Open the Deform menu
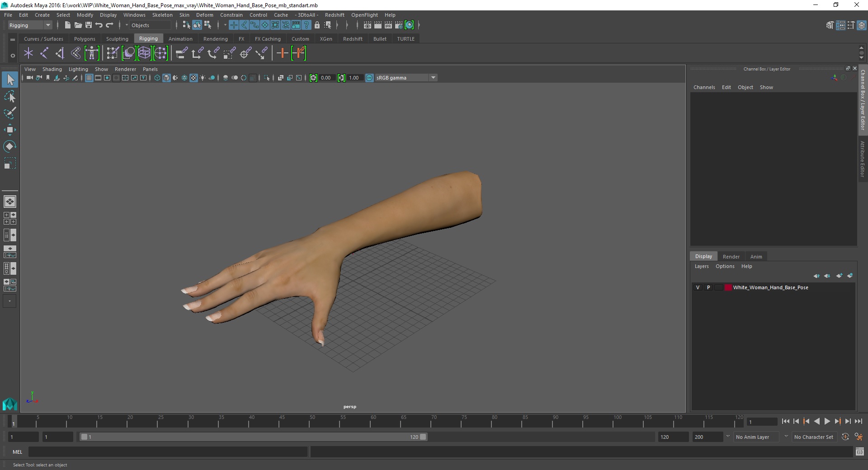This screenshot has height=470, width=868. pyautogui.click(x=204, y=15)
